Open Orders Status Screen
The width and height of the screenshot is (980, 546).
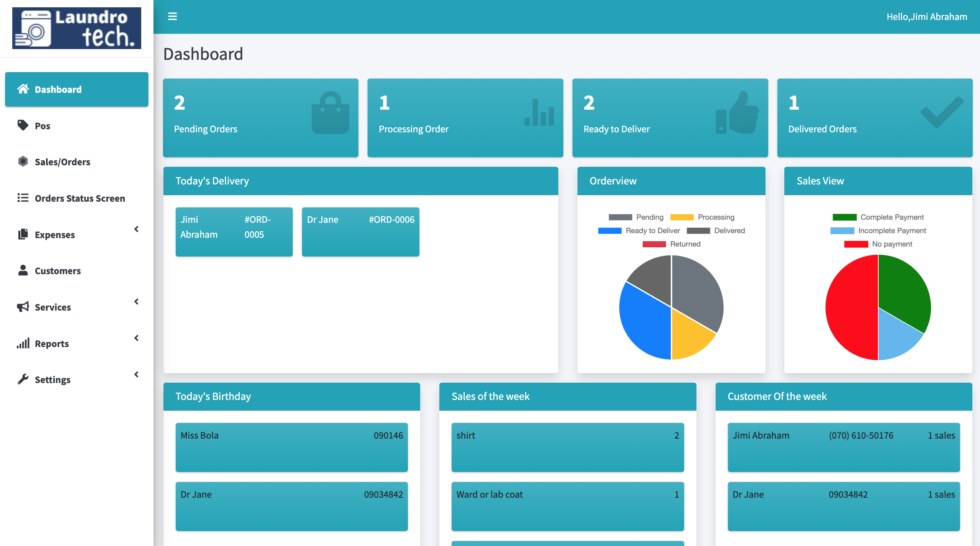click(77, 198)
